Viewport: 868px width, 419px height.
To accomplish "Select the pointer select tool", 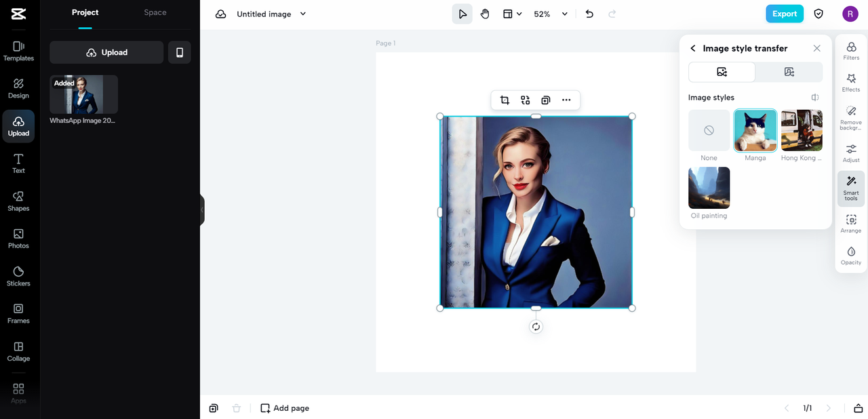I will (x=462, y=14).
